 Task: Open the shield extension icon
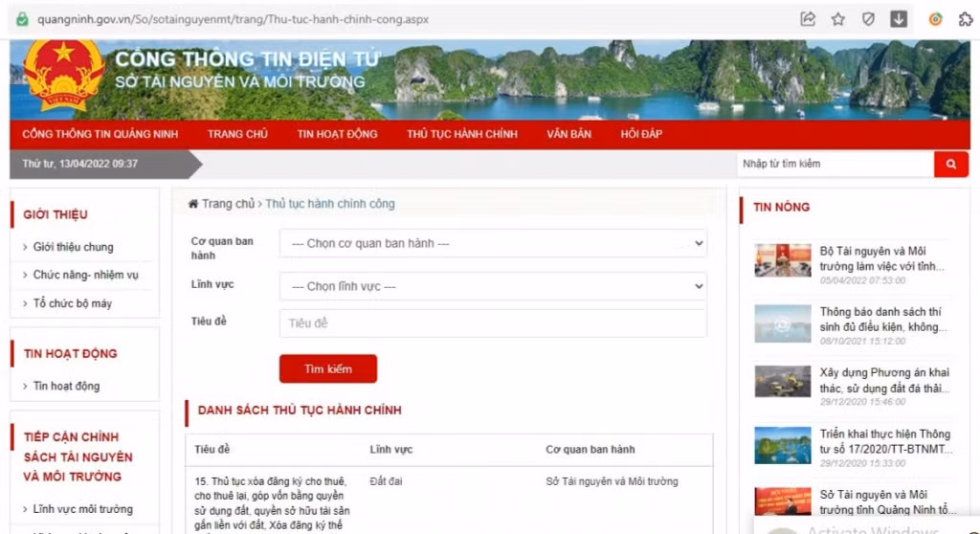[868, 19]
